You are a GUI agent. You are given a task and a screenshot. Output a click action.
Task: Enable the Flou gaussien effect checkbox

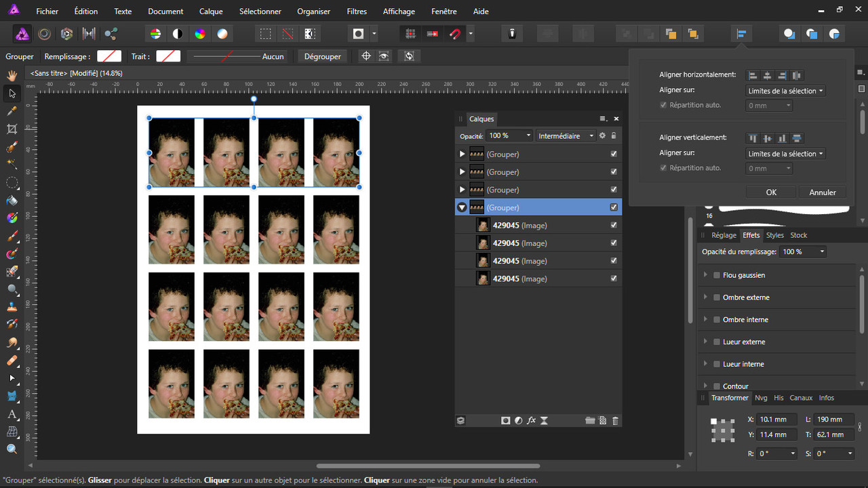717,275
